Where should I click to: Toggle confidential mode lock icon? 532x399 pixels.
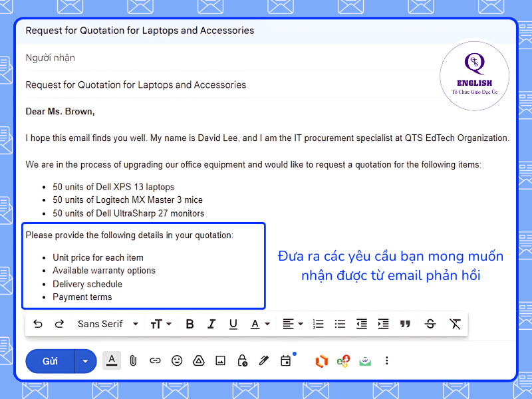pyautogui.click(x=242, y=360)
